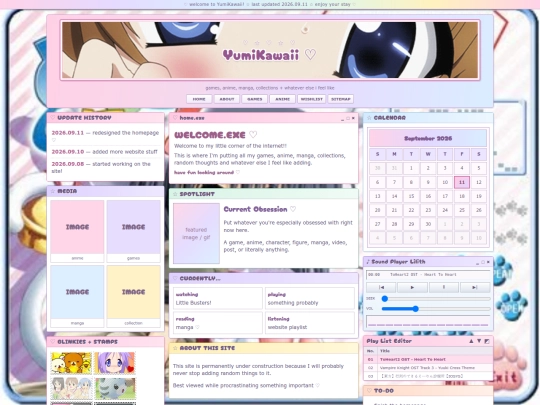Viewport: 540px width, 405px height.
Task: Maximize the Sound Player Lilith window
Action: 483,262
